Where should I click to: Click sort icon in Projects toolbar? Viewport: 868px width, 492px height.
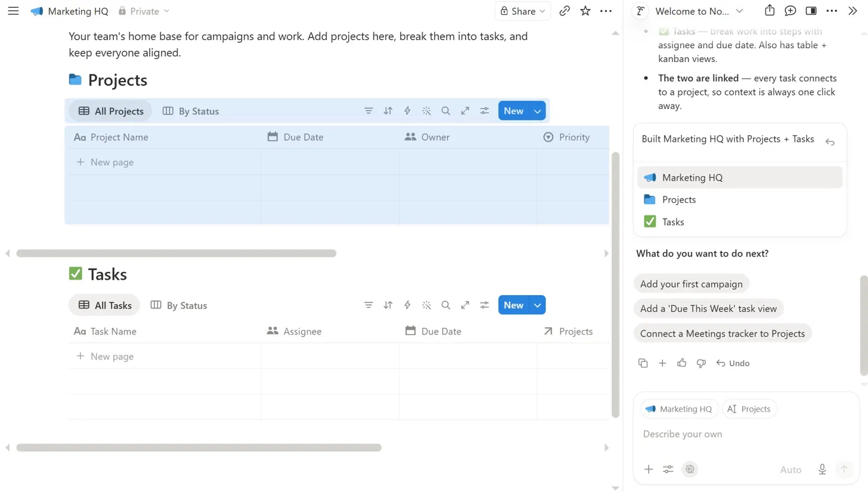point(388,111)
